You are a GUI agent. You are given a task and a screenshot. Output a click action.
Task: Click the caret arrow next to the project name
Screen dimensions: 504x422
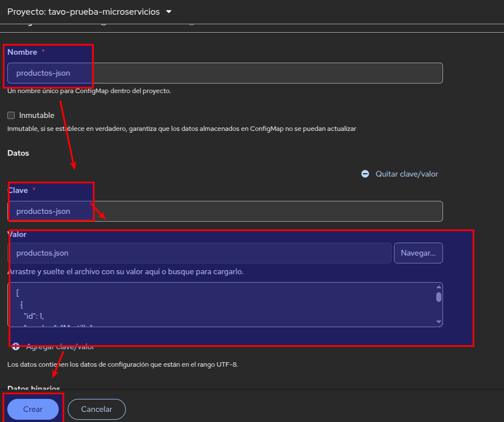169,12
